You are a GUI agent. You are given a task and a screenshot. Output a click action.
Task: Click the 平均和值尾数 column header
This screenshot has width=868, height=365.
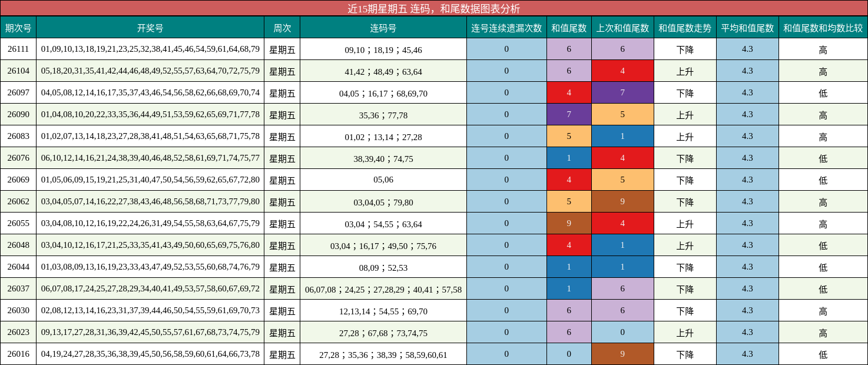tap(747, 28)
